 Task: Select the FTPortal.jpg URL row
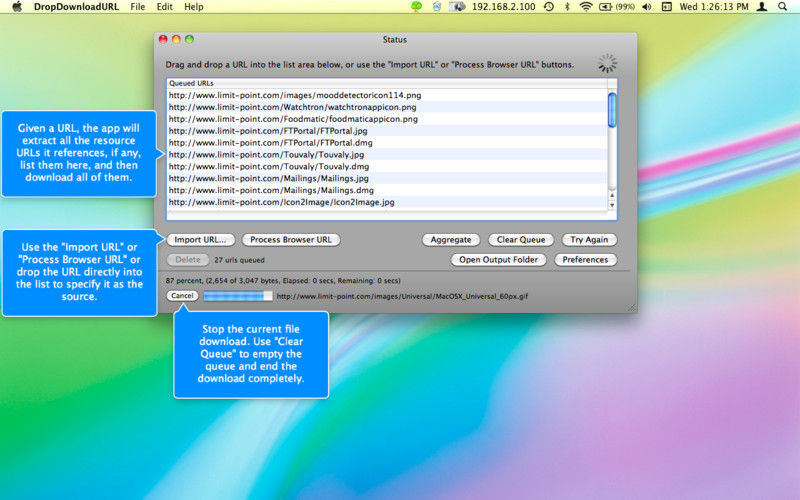point(387,131)
